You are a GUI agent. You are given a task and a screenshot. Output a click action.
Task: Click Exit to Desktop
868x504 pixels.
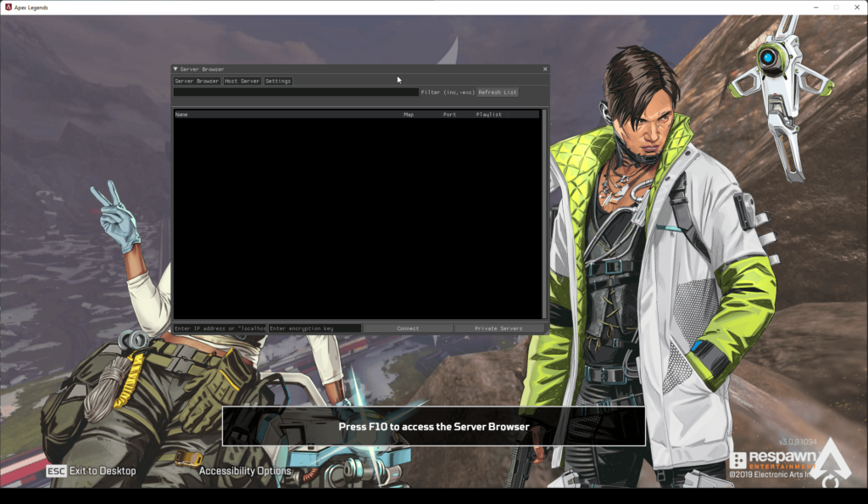(x=92, y=471)
